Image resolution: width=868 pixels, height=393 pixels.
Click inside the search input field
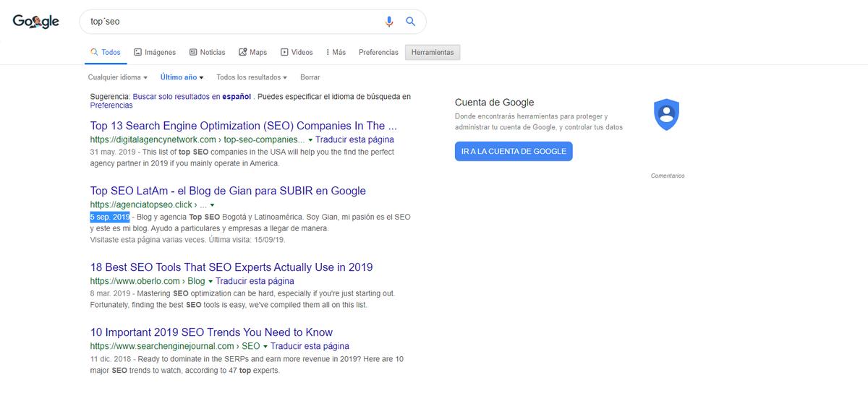pos(231,22)
